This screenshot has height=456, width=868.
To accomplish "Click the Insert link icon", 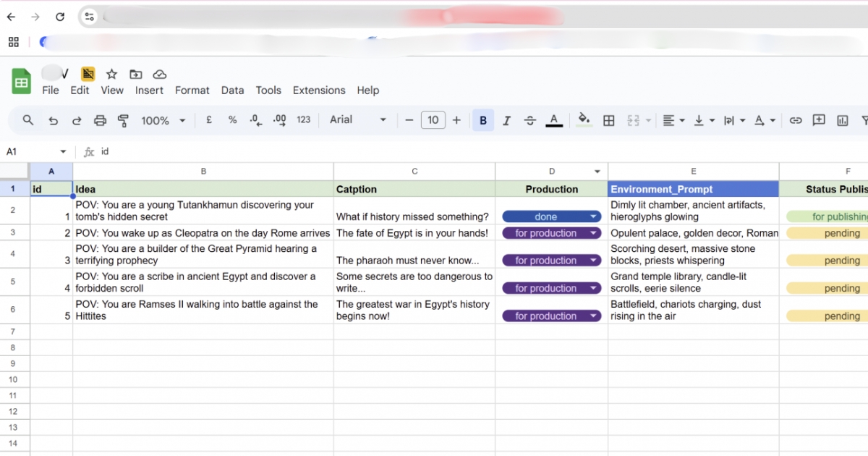I will [x=796, y=120].
